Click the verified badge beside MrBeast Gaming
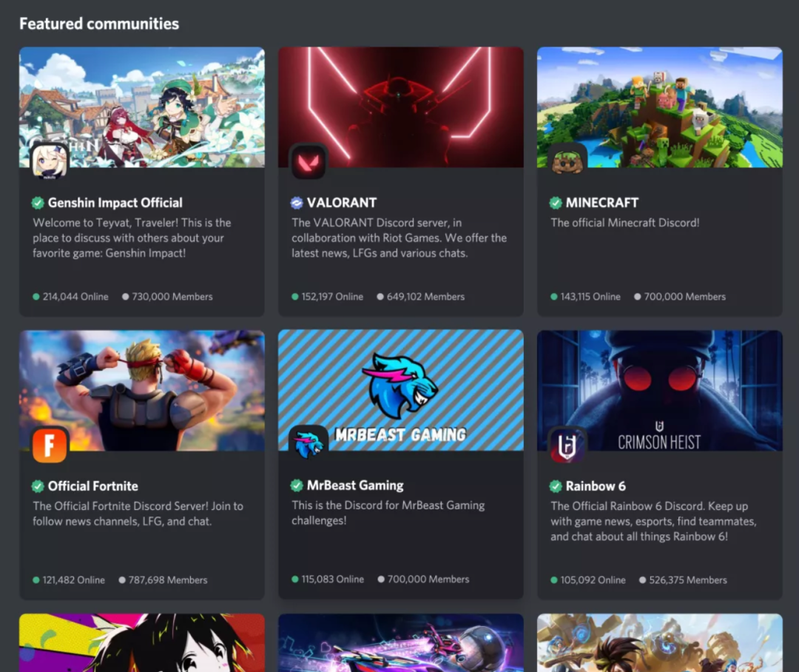799x672 pixels. (x=297, y=485)
